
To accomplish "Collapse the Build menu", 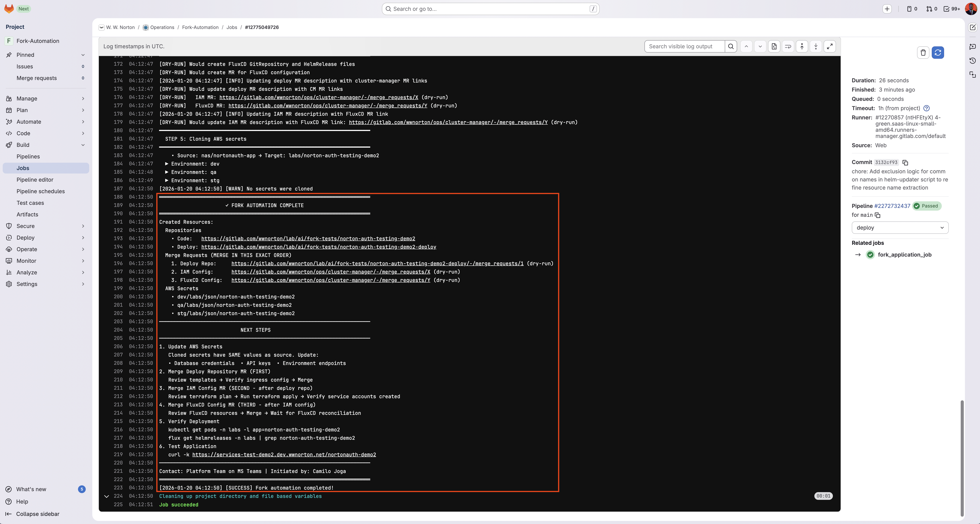I will 46,145.
